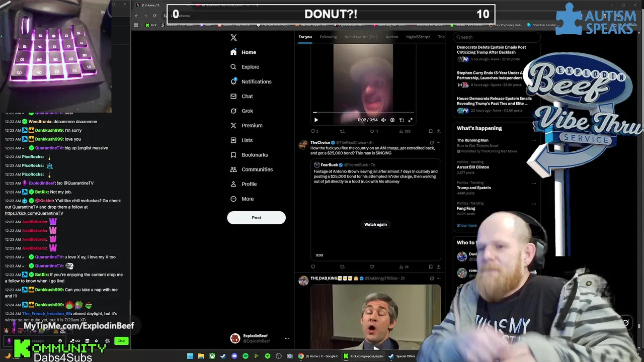Open more options on THE_DAB_KING post
The image size is (644, 362).
coord(438,278)
